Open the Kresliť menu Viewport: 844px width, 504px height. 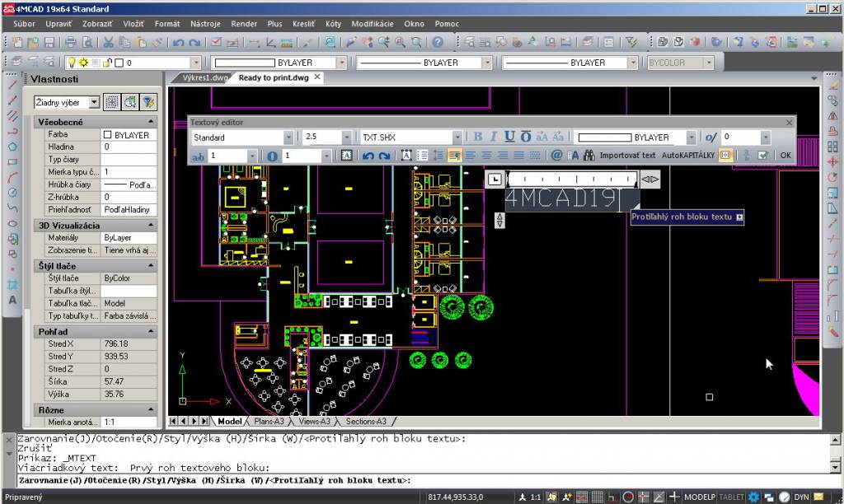point(303,24)
